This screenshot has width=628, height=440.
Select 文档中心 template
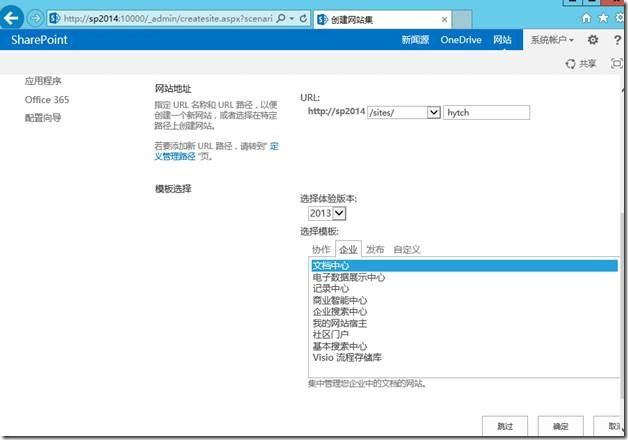pos(465,265)
